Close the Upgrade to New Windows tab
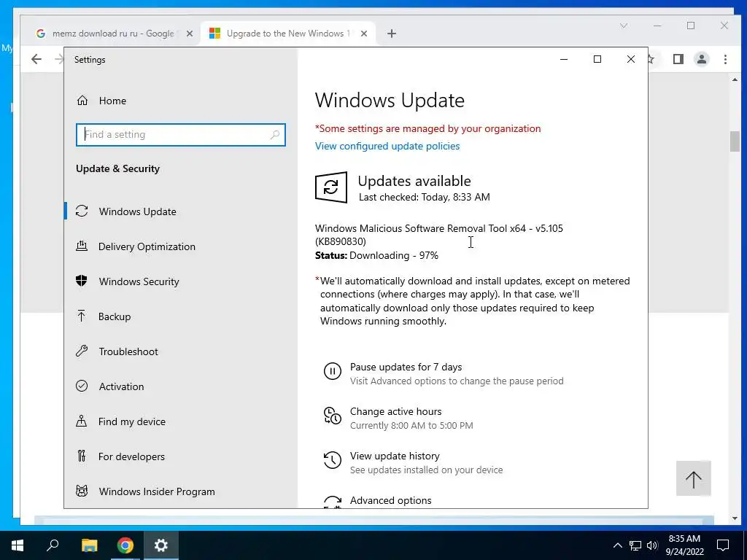This screenshot has height=560, width=747. coord(364,34)
